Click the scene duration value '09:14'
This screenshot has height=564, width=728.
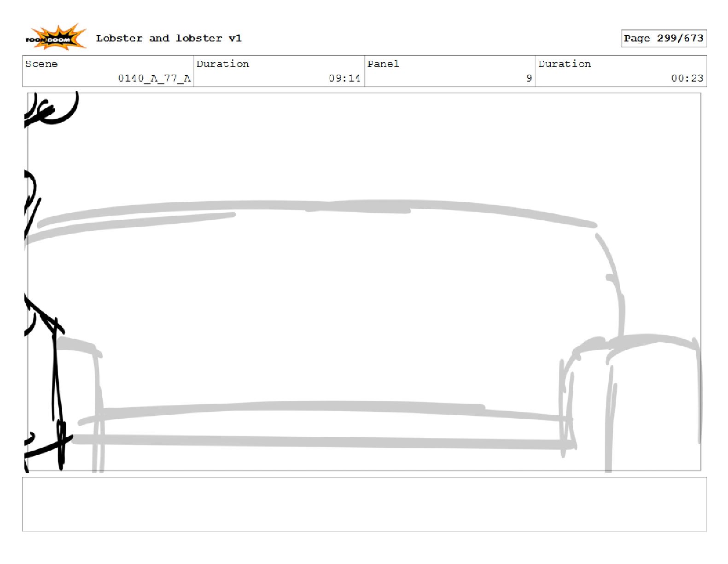[x=344, y=78]
